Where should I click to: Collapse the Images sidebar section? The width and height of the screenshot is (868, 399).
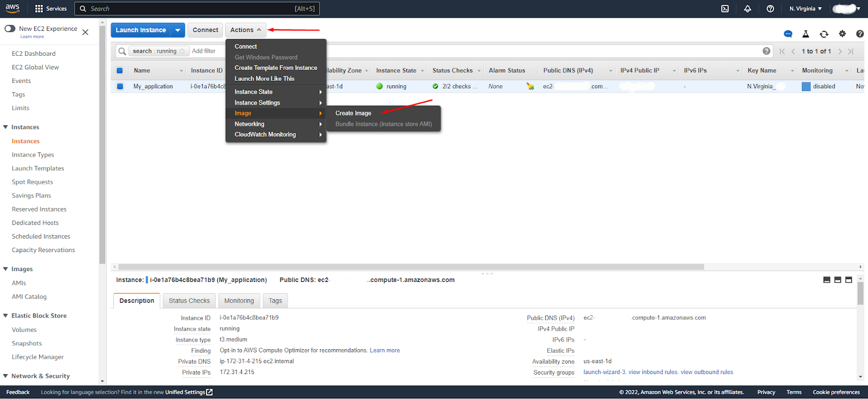tap(5, 269)
